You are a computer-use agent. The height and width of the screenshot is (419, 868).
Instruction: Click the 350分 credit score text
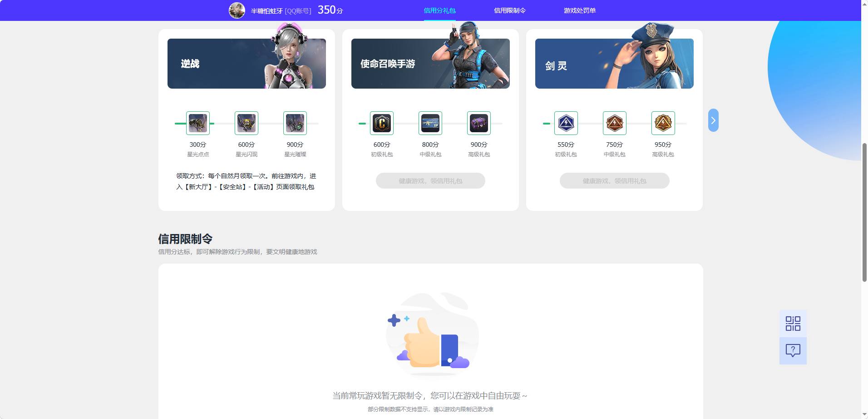pyautogui.click(x=330, y=10)
